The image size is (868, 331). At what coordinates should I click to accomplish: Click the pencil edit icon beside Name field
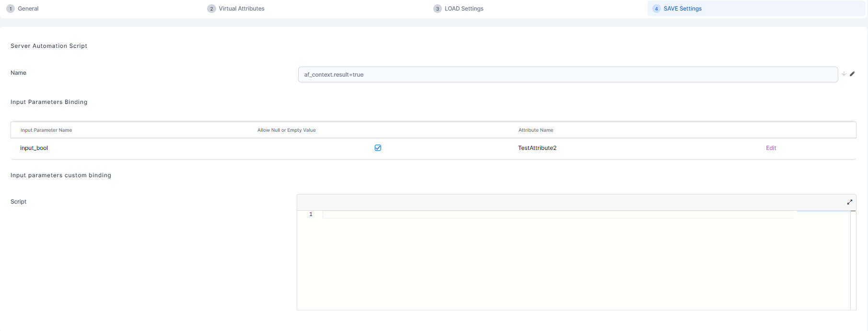(x=852, y=74)
